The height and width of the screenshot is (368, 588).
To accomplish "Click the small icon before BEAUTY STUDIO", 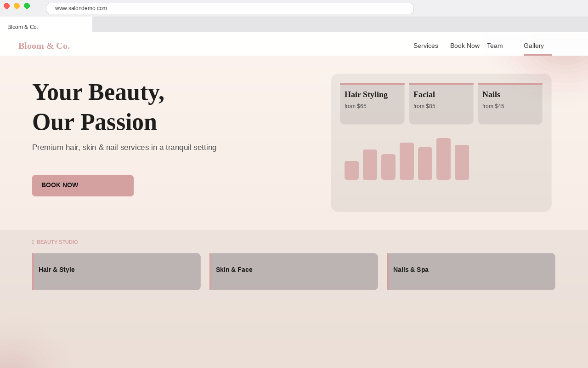I will coord(33,242).
